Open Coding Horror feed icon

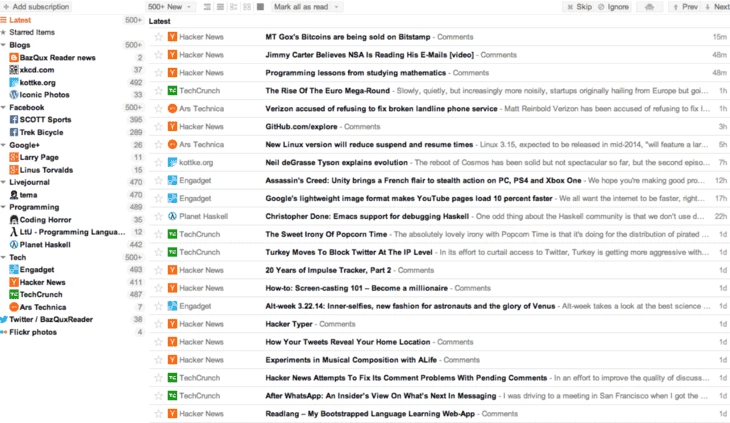click(x=14, y=220)
